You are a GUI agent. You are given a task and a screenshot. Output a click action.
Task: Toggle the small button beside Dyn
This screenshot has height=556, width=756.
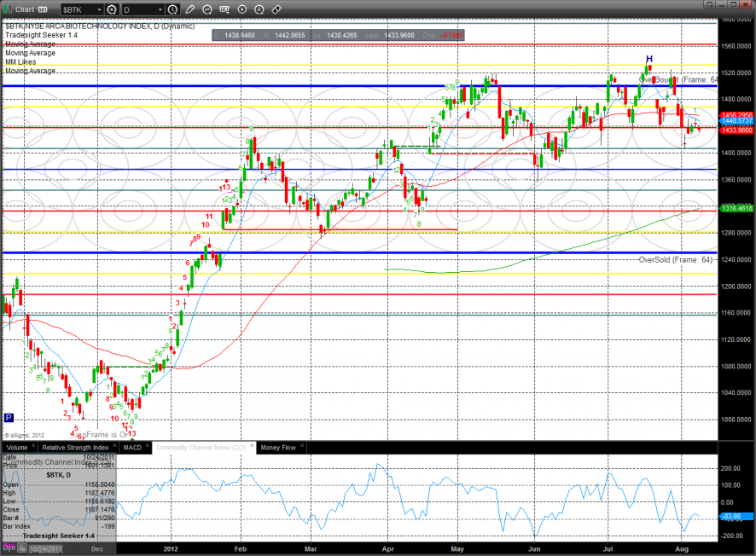point(21,547)
